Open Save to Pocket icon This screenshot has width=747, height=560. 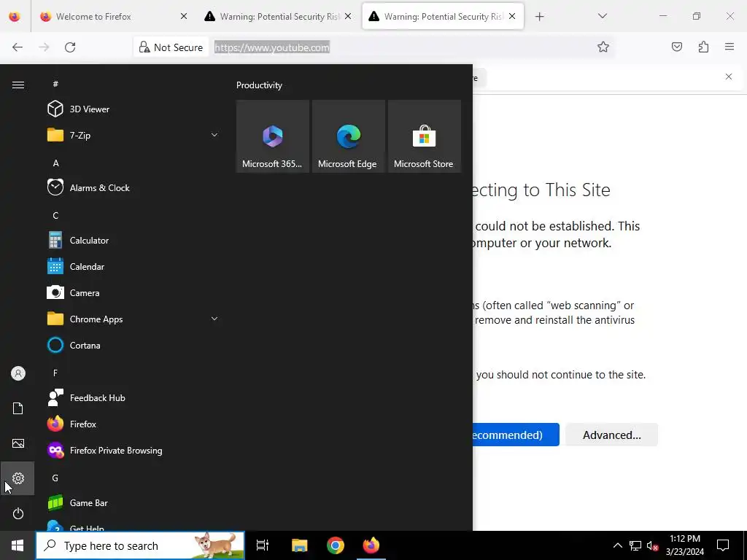coord(677,47)
